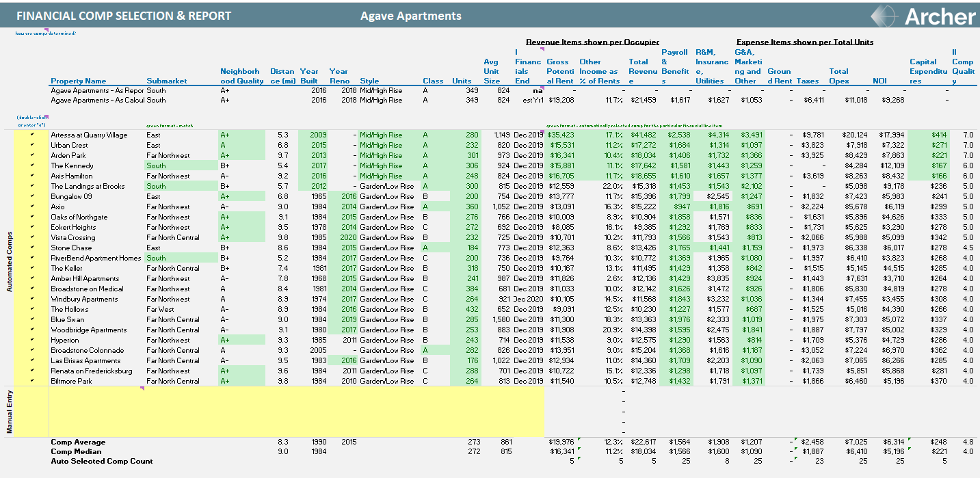
Task: Select the 'Manual Entry' vertical label
Action: click(10, 412)
